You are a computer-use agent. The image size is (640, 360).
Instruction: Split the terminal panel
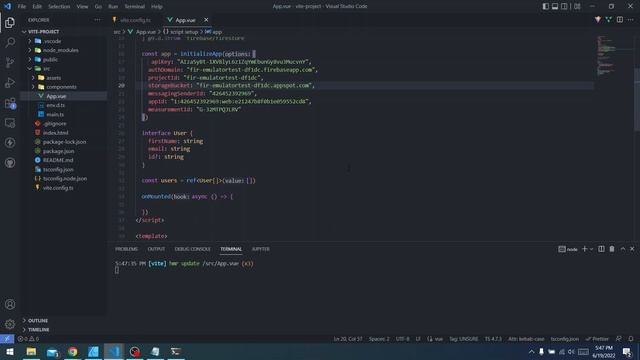(601, 249)
